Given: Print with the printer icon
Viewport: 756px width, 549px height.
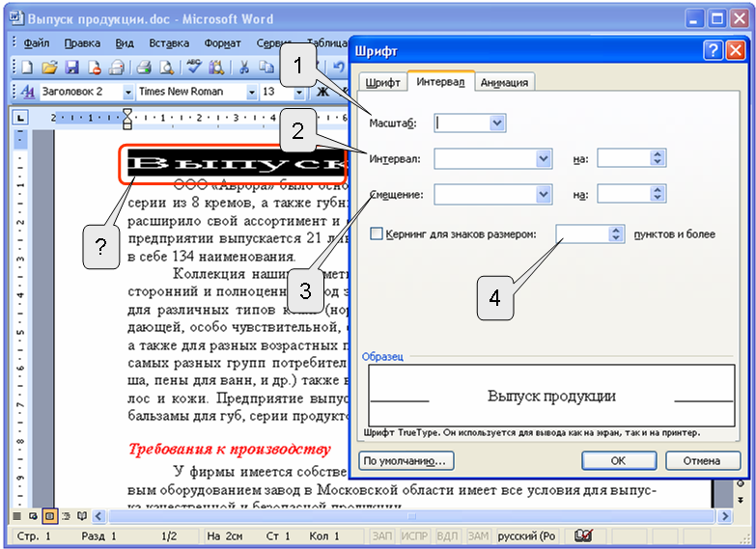Looking at the screenshot, I should point(144,67).
